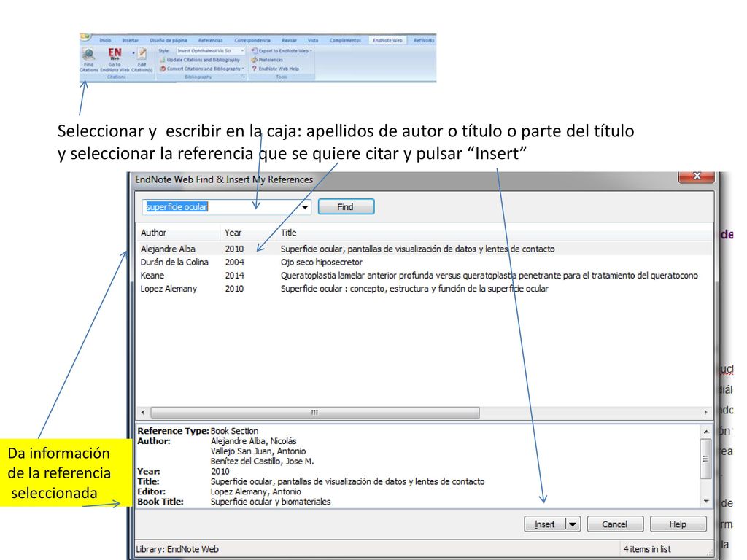
Task: Click 'Benítez del Castillo, Jose M.' in details
Action: tap(263, 461)
